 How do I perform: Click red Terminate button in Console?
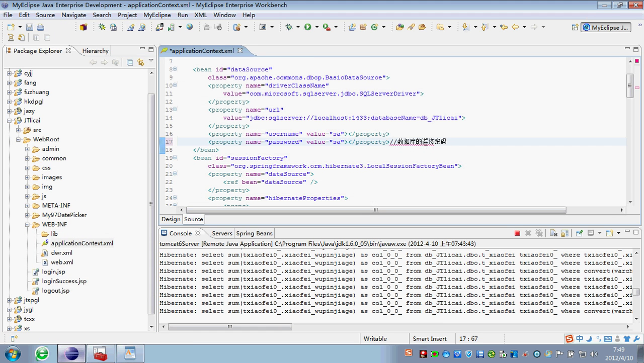(x=517, y=233)
